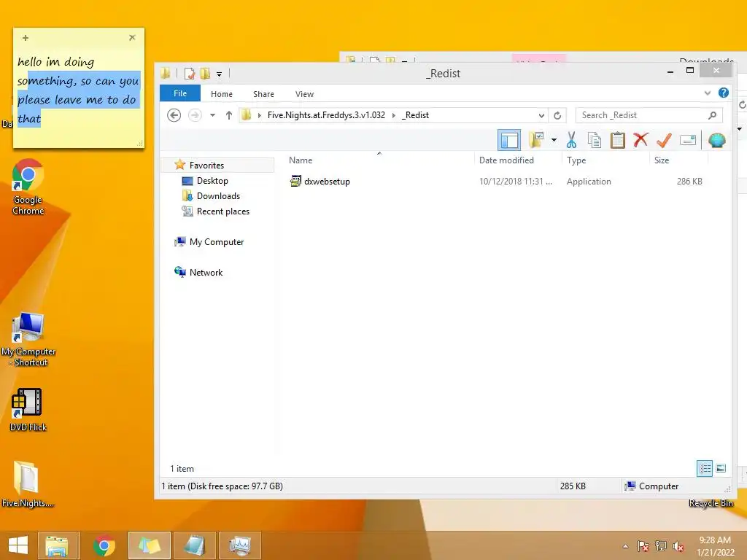Delete the sticky note with its X
The image size is (747, 560).
tap(132, 37)
